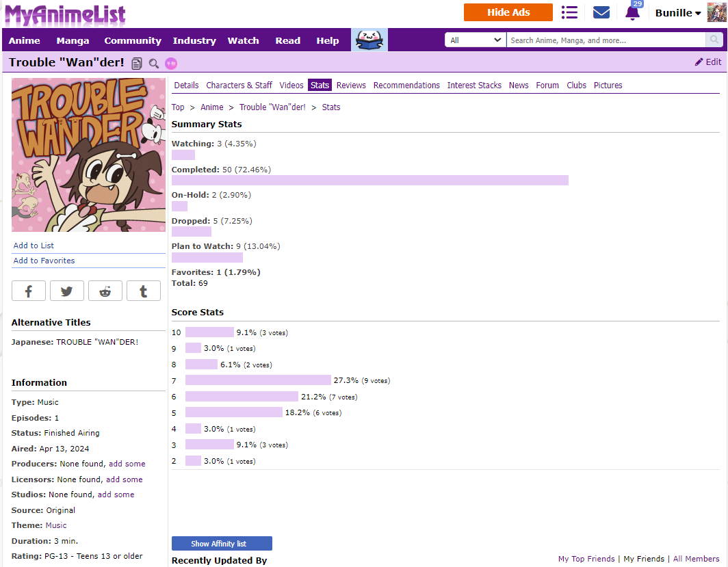Viewport: 728px width, 567px height.
Task: Switch to the Details tab
Action: (186, 85)
